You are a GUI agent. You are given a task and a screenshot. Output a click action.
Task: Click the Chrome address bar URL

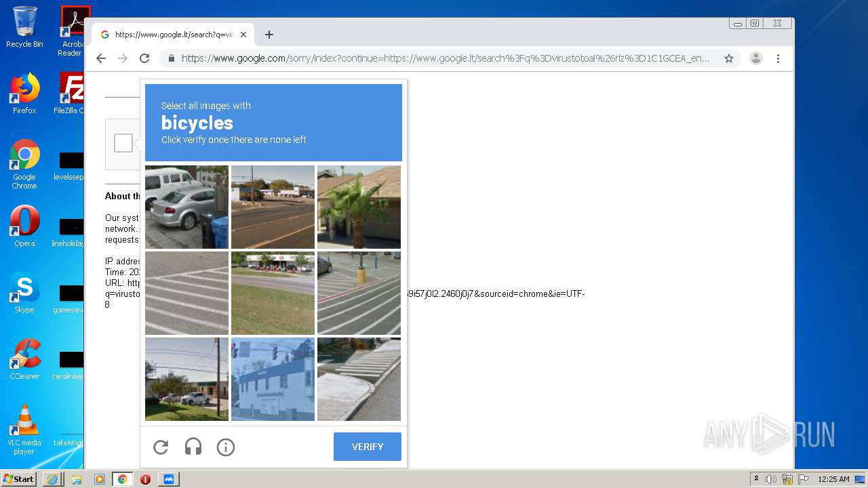click(x=446, y=58)
